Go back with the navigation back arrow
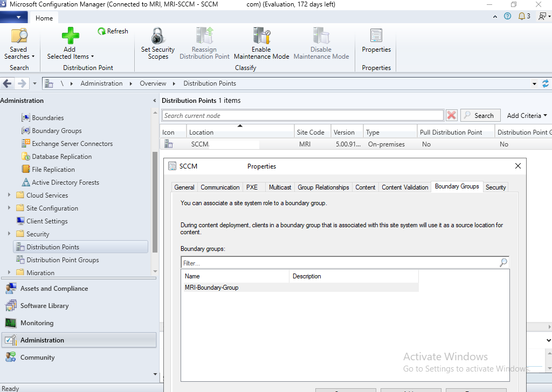Image resolution: width=552 pixels, height=392 pixels. (7, 83)
